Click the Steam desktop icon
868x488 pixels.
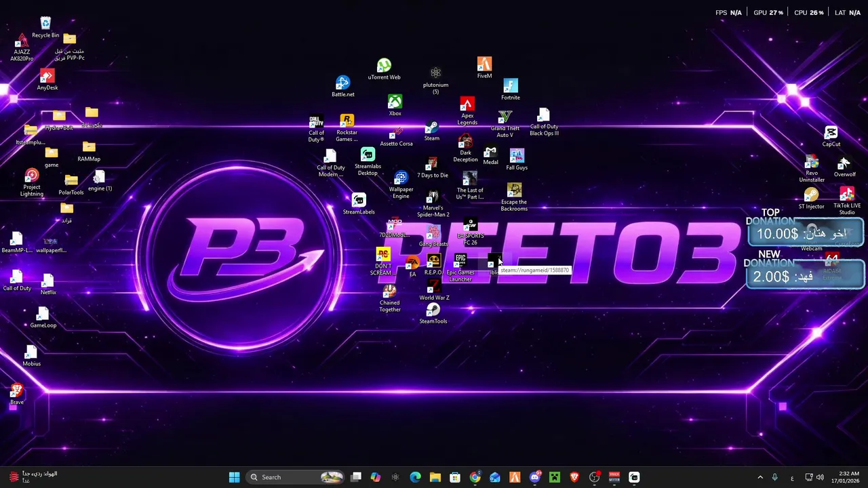[432, 131]
